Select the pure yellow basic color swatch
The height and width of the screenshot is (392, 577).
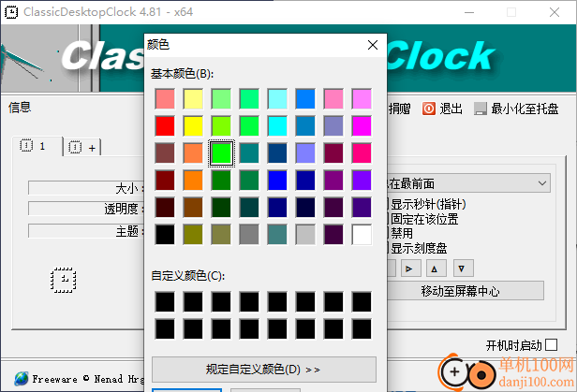(193, 126)
